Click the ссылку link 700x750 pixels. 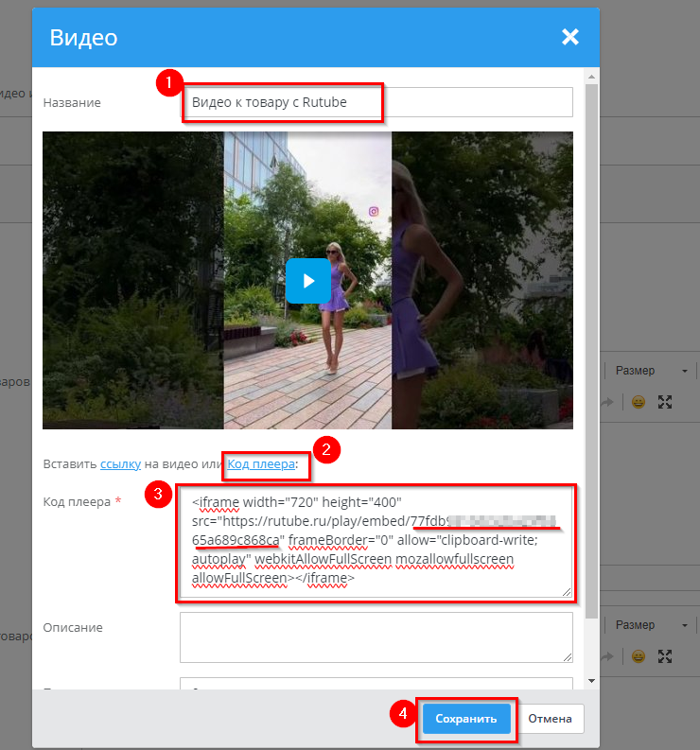pos(120,464)
